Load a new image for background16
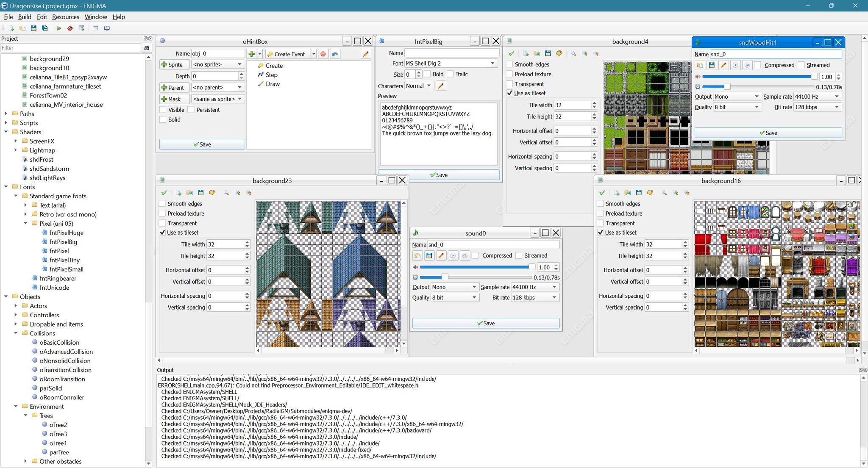This screenshot has width=868, height=468. click(x=616, y=193)
